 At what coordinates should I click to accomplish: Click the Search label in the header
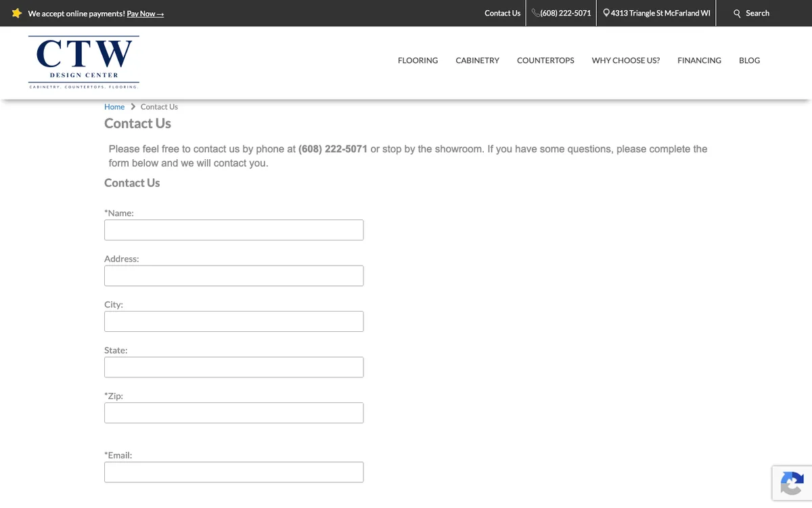pyautogui.click(x=757, y=13)
